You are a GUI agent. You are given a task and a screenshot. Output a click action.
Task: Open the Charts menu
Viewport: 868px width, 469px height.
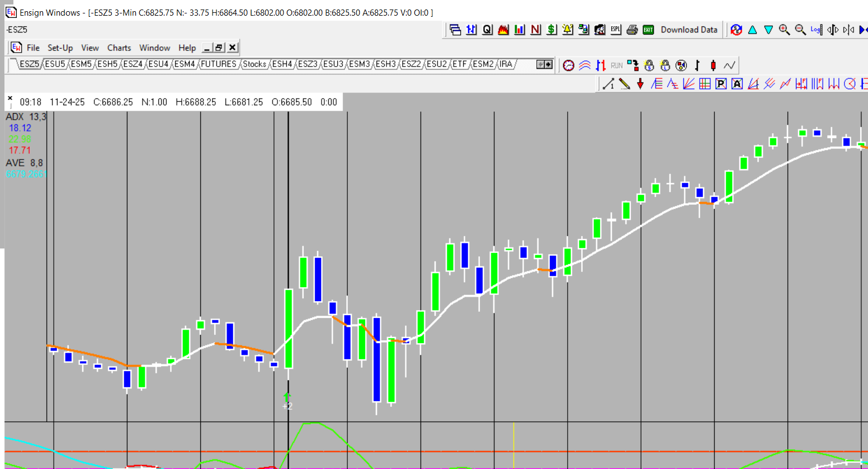click(119, 48)
